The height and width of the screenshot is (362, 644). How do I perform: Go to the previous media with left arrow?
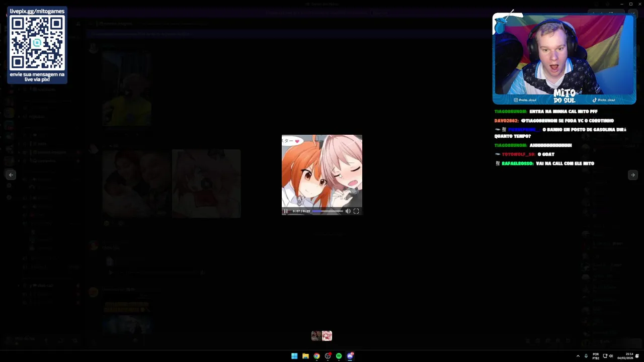11,175
